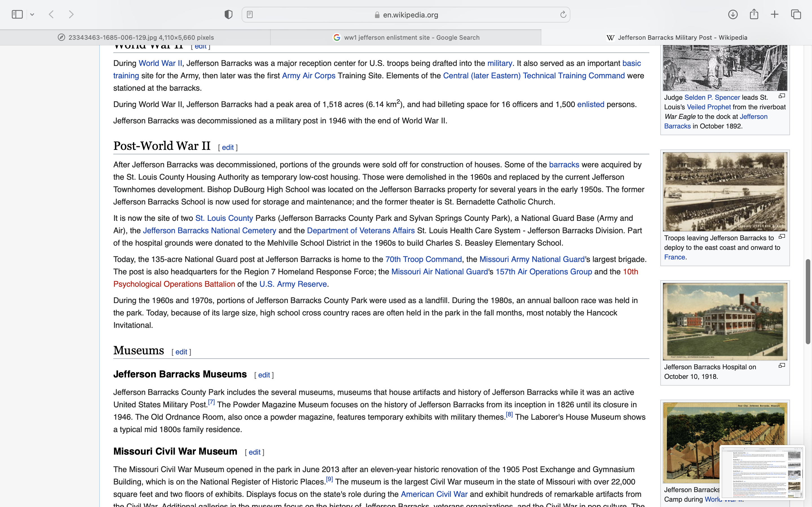
Task: Go back to previous page
Action: tap(51, 14)
